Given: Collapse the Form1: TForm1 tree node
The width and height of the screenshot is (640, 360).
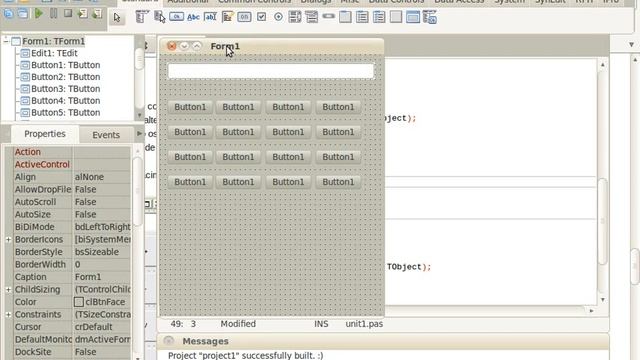Looking at the screenshot, I should pyautogui.click(x=6, y=41).
